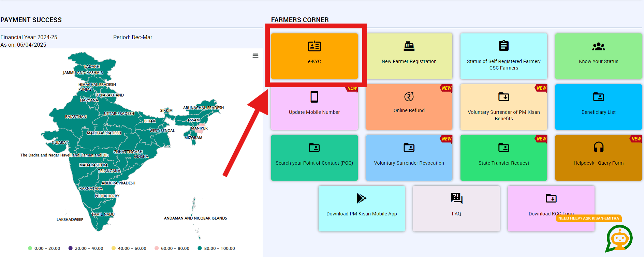This screenshot has height=257, width=644.
Task: Open the Kisan e-Mitra chatbot robot icon
Action: [x=619, y=239]
